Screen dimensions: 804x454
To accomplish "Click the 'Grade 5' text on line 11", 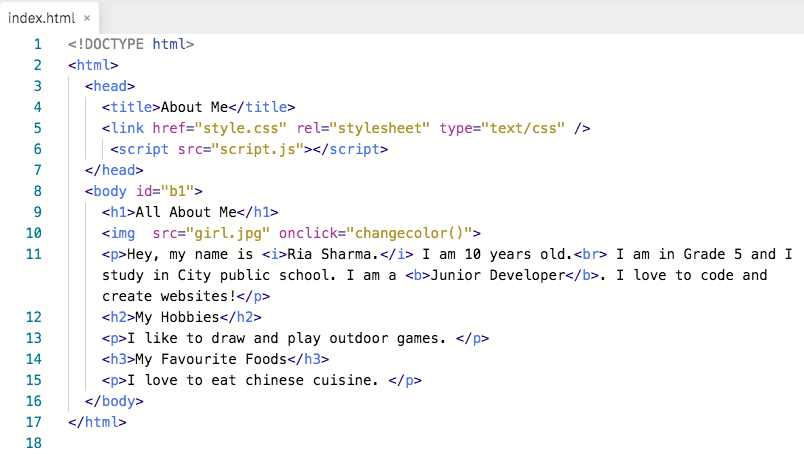I will (713, 254).
